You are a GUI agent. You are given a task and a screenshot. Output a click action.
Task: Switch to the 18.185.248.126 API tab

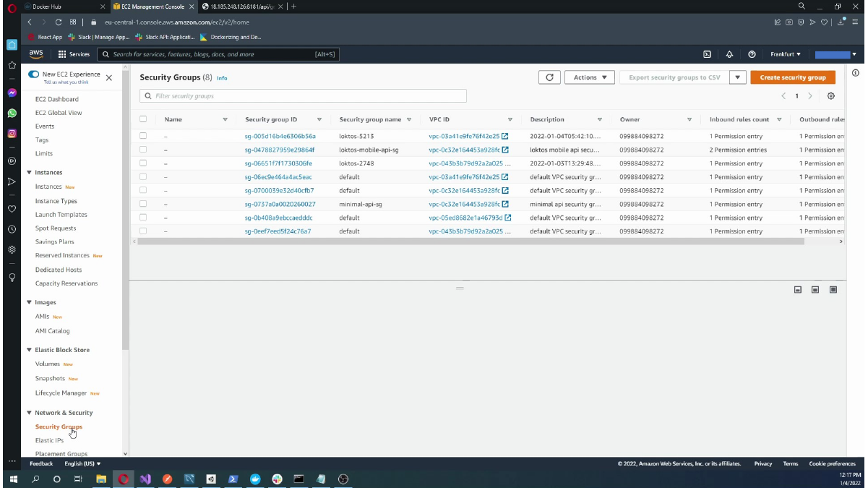(x=242, y=7)
